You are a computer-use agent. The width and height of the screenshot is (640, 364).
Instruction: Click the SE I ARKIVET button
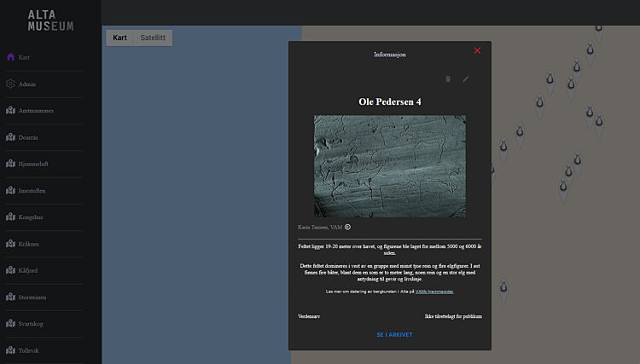[394, 335]
